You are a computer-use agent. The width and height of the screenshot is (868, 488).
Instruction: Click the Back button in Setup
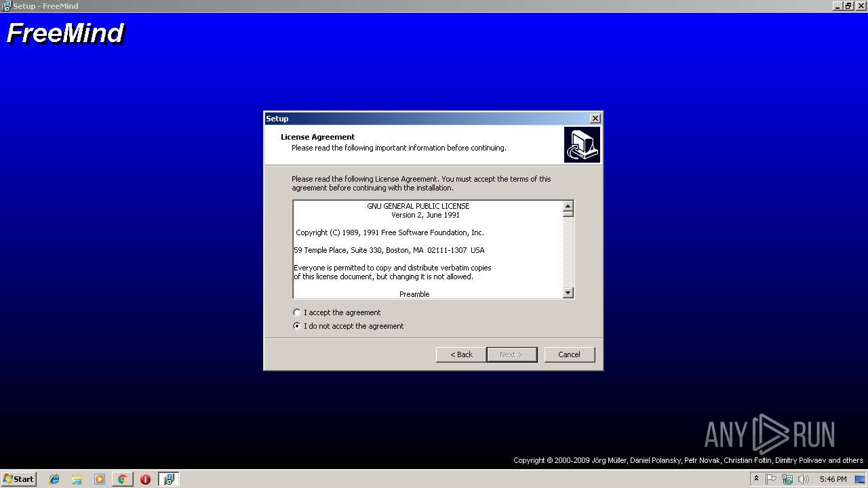[461, 354]
